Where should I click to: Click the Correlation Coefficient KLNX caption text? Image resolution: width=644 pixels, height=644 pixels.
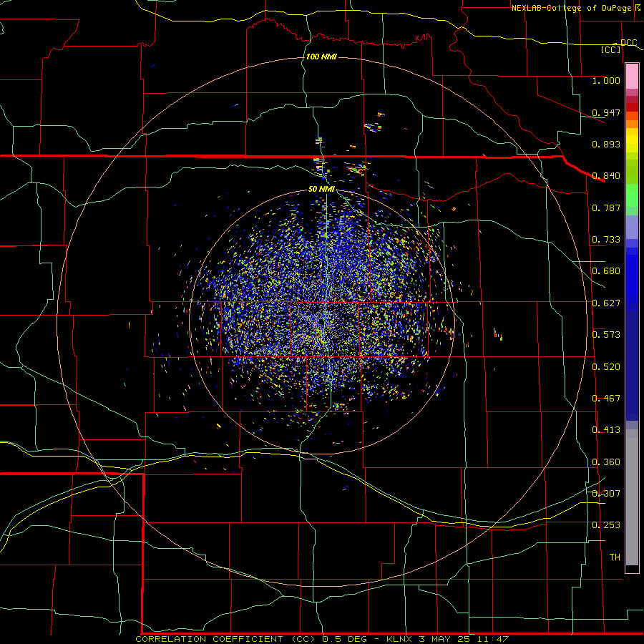click(x=322, y=639)
